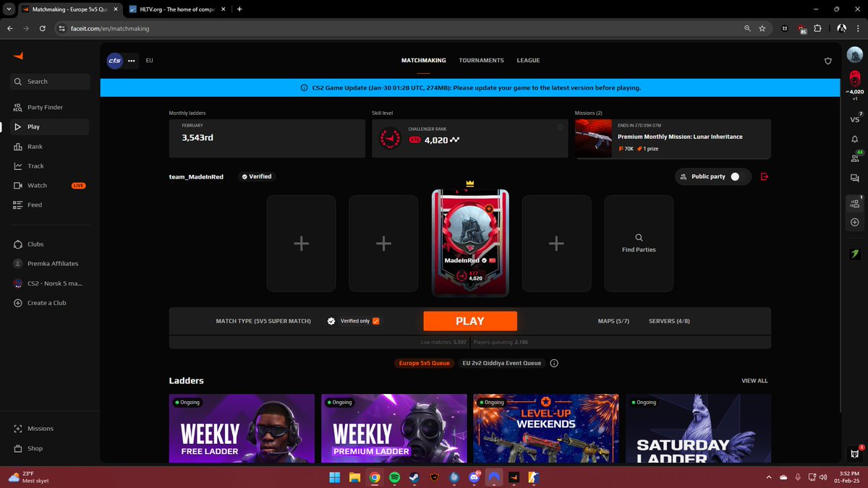
Task: Open the friends list icon with 44 badge
Action: coord(855,158)
